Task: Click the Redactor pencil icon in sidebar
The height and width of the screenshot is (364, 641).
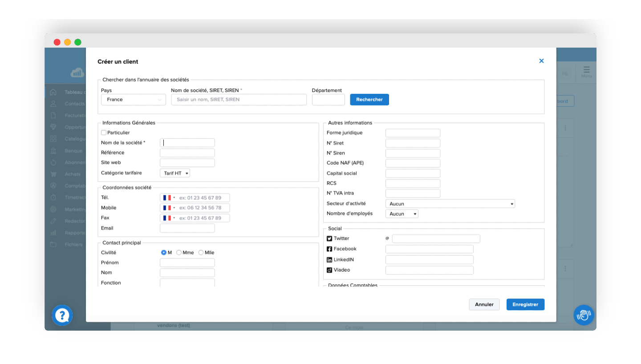Action: tap(53, 221)
